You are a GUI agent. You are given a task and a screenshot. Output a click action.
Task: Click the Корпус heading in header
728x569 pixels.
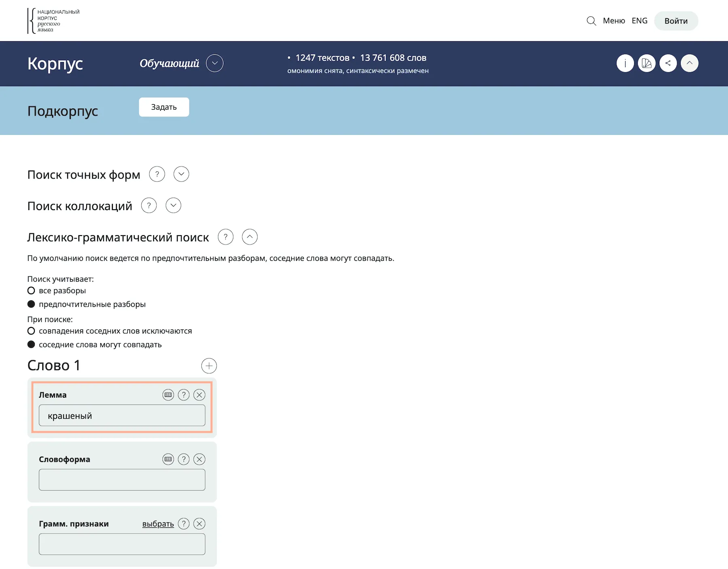pos(55,64)
